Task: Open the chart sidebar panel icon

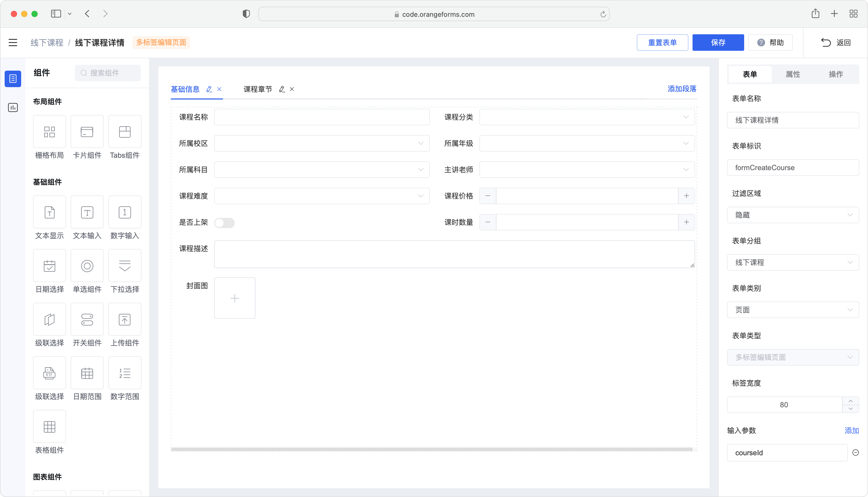Action: tap(13, 107)
